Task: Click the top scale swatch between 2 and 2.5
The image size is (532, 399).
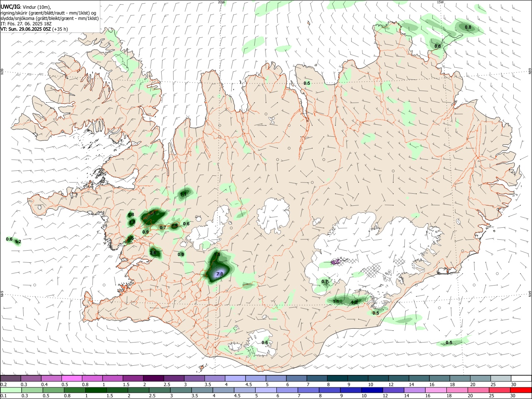Action: coord(153,378)
